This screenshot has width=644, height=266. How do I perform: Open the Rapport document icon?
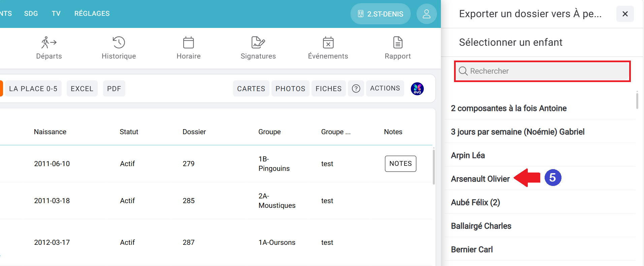[x=397, y=43]
